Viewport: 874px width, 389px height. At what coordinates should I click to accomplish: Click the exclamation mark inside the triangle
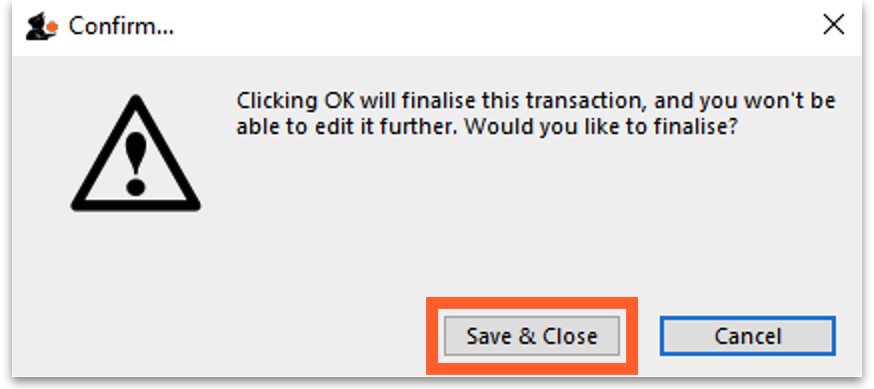click(135, 165)
